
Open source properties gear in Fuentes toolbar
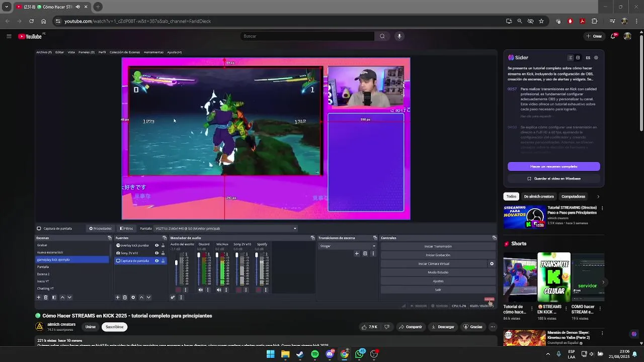pyautogui.click(x=133, y=297)
